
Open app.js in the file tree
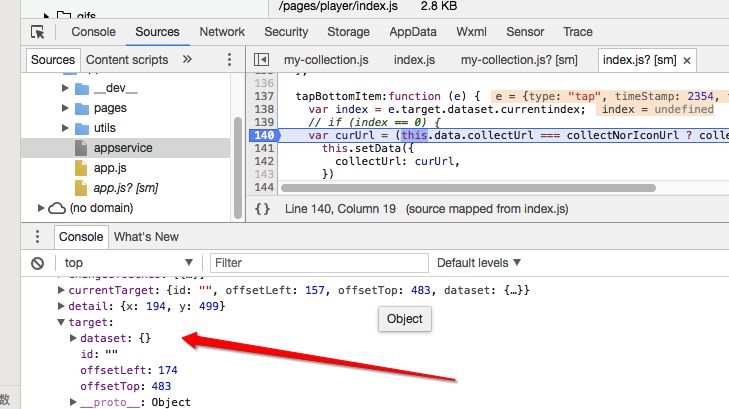tap(110, 168)
